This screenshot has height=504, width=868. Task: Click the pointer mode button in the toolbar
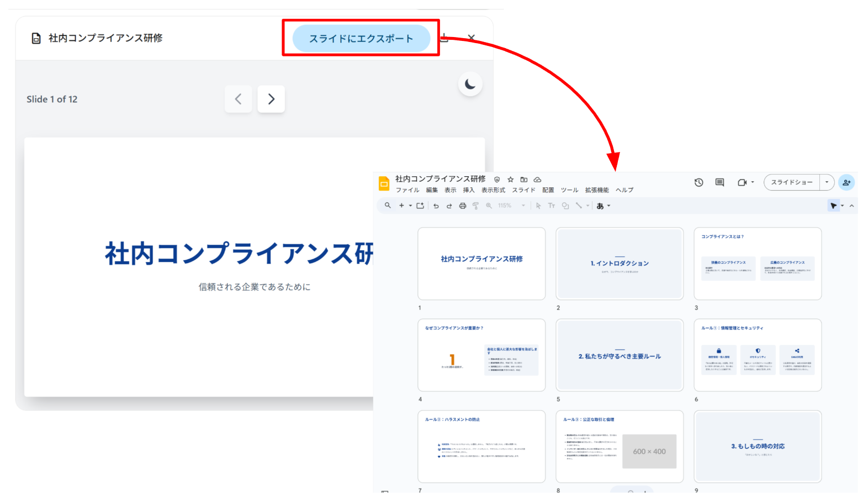point(833,206)
